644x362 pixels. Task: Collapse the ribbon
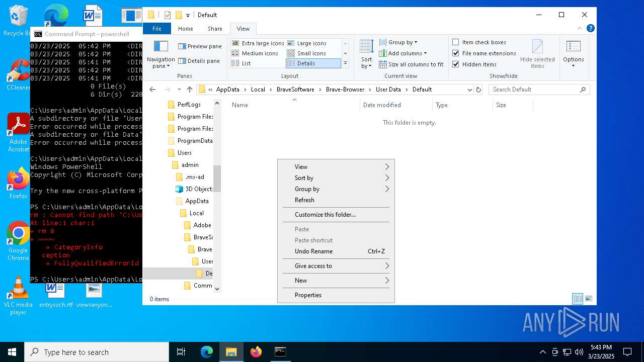click(580, 29)
